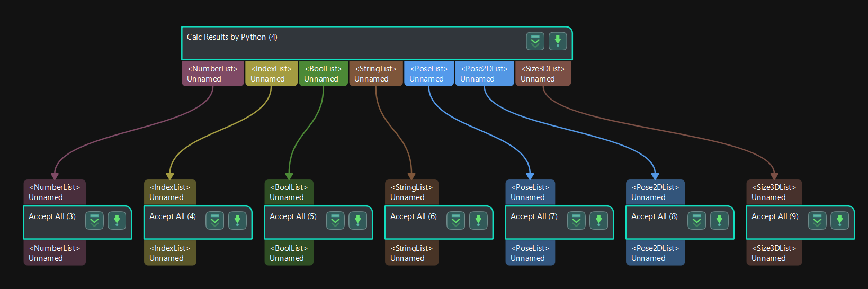The image size is (868, 289).
Task: Click double-chevron run icon on Accept All (9)
Action: pyautogui.click(x=817, y=220)
